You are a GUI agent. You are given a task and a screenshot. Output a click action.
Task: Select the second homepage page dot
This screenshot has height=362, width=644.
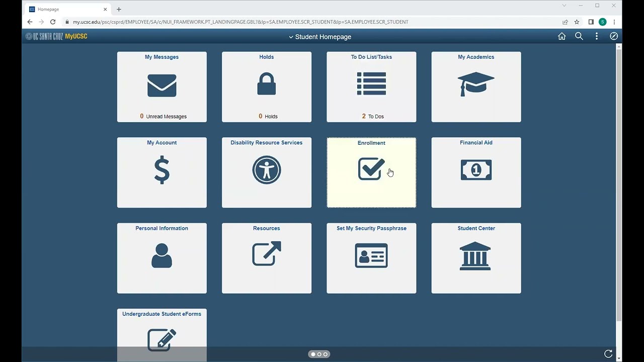click(319, 354)
